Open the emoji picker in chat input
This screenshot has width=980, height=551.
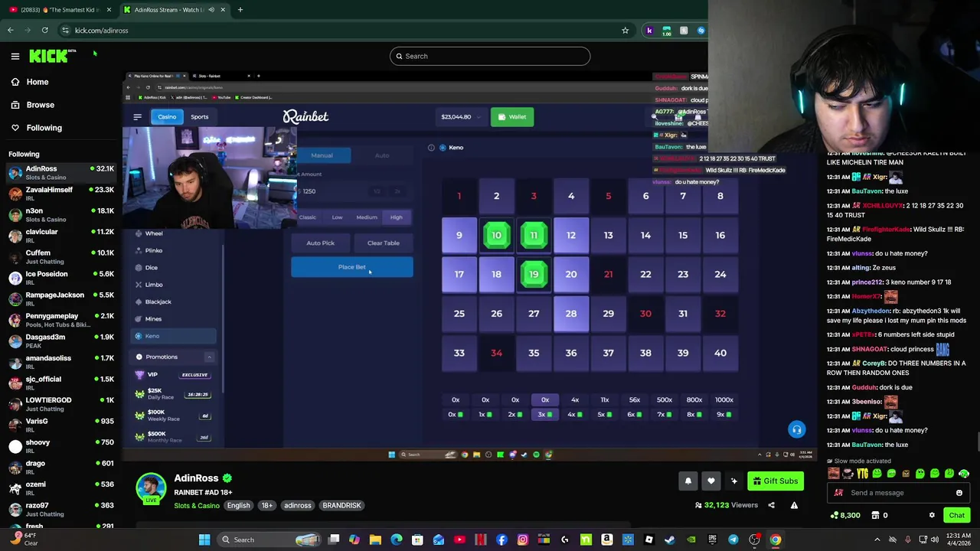coord(959,493)
